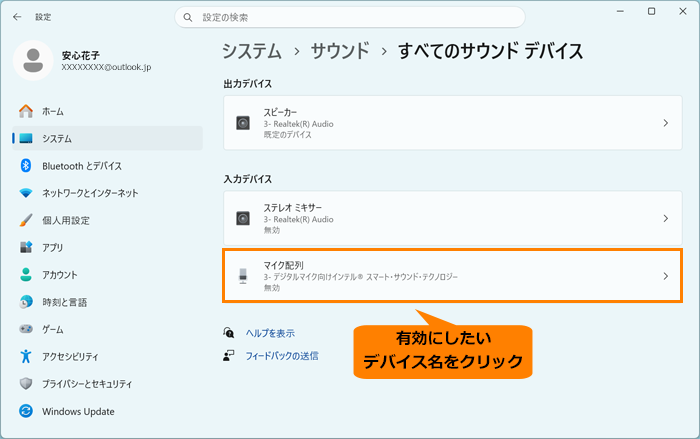
Task: Click the アプリ apps icon
Action: point(26,247)
